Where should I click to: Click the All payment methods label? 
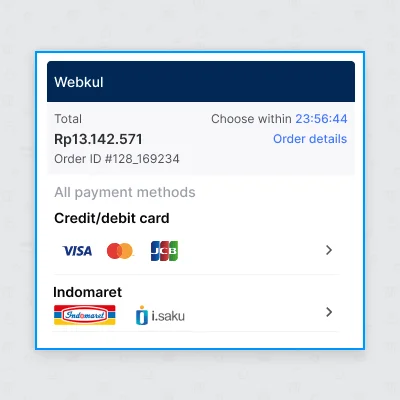(125, 192)
